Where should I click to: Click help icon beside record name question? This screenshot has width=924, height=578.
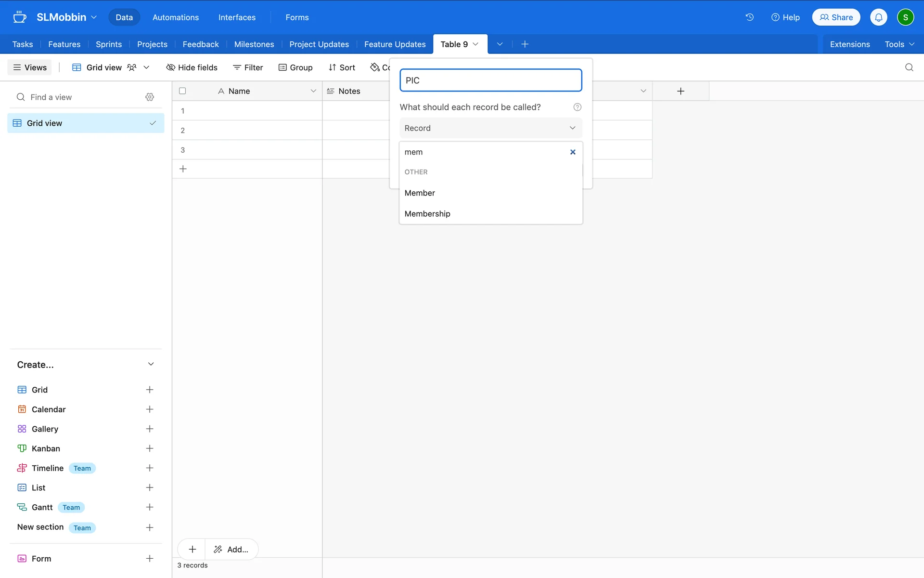[x=577, y=107]
